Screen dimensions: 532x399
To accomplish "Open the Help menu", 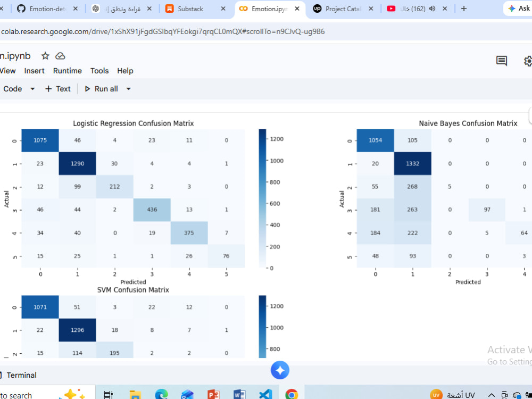I will [x=125, y=71].
